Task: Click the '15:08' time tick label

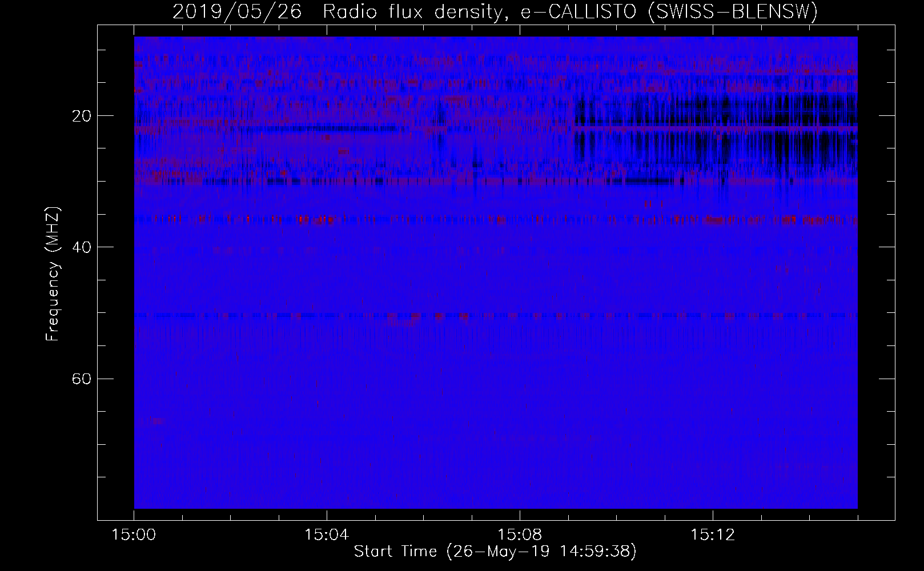Action: [520, 535]
